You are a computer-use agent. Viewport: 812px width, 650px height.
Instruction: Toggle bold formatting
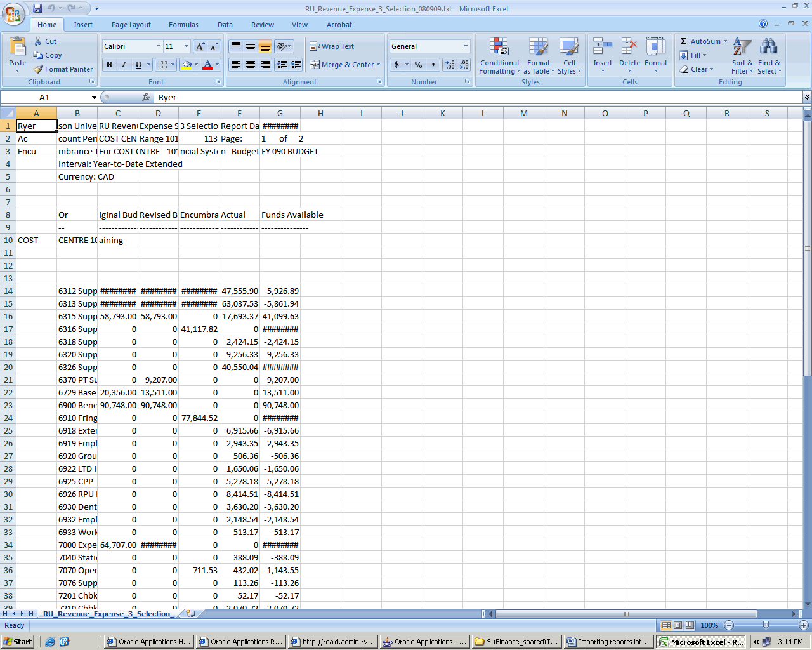coord(110,65)
